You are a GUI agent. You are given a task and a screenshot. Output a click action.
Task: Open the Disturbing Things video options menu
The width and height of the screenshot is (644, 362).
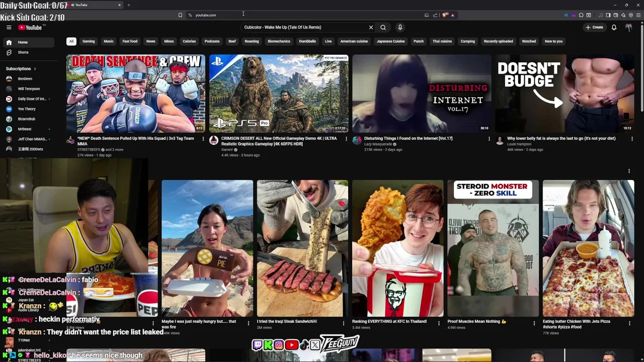point(489,139)
